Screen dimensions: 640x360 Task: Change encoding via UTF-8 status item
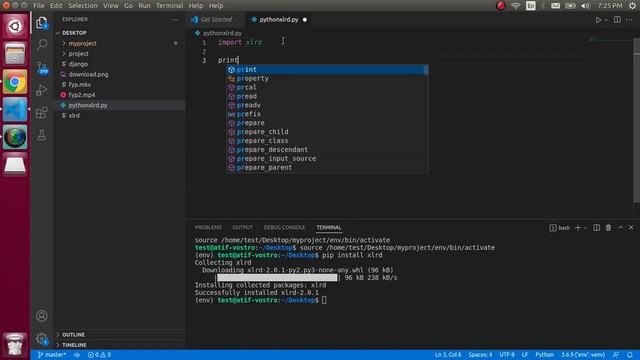[x=507, y=355]
